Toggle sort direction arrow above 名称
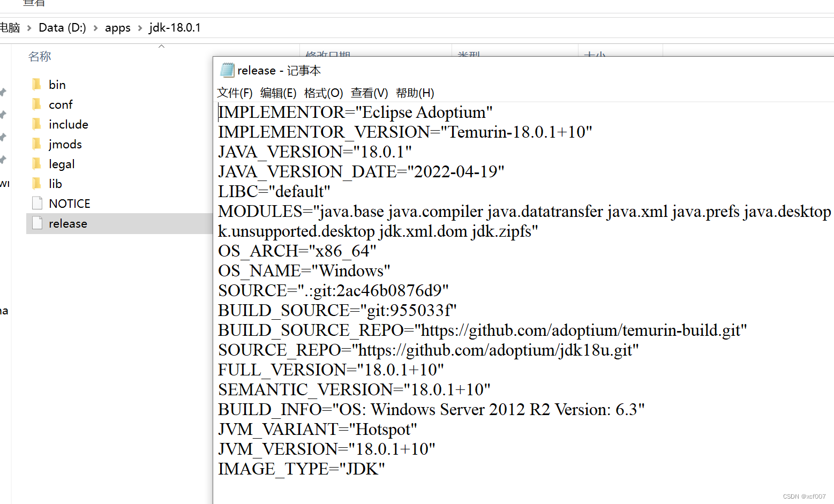This screenshot has height=504, width=834. tap(161, 47)
